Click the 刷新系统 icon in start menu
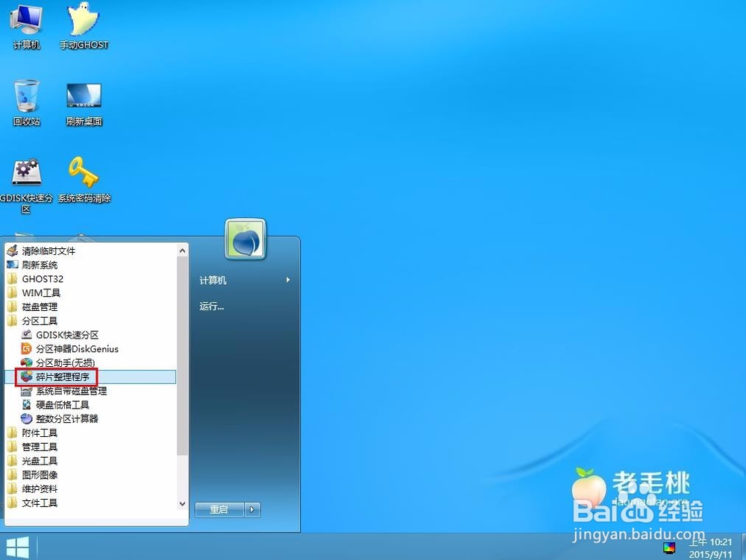 [13, 265]
